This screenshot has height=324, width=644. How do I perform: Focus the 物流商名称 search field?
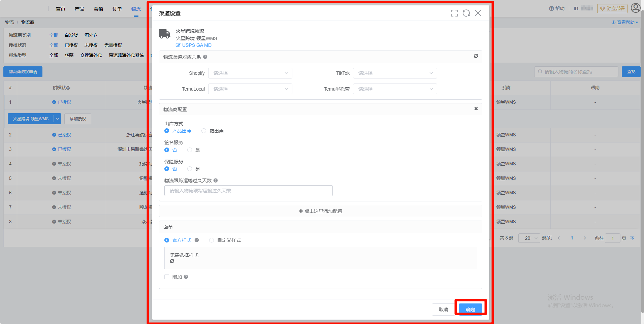pos(576,72)
